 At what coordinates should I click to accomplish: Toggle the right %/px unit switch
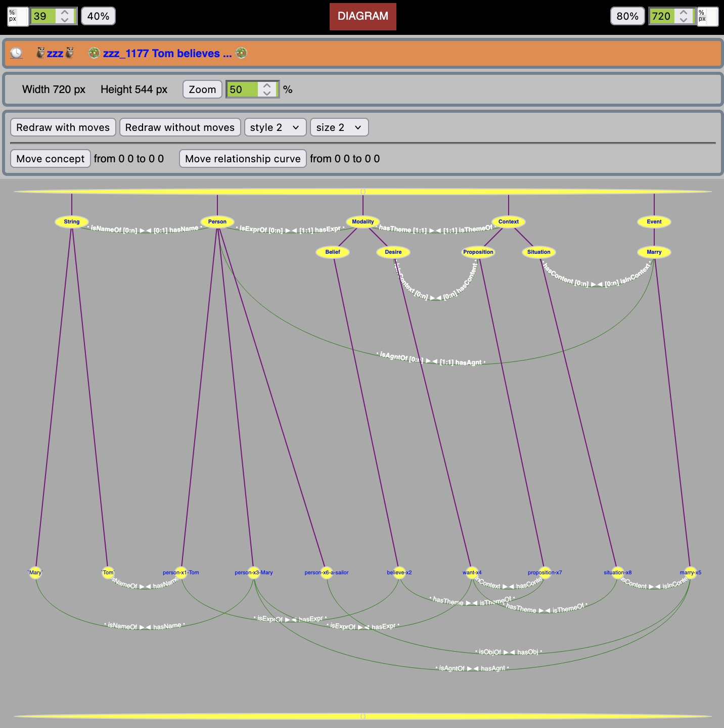[x=707, y=16]
